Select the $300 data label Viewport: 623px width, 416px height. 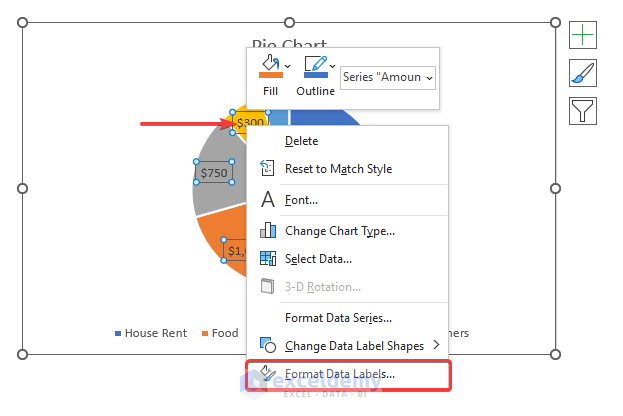250,123
